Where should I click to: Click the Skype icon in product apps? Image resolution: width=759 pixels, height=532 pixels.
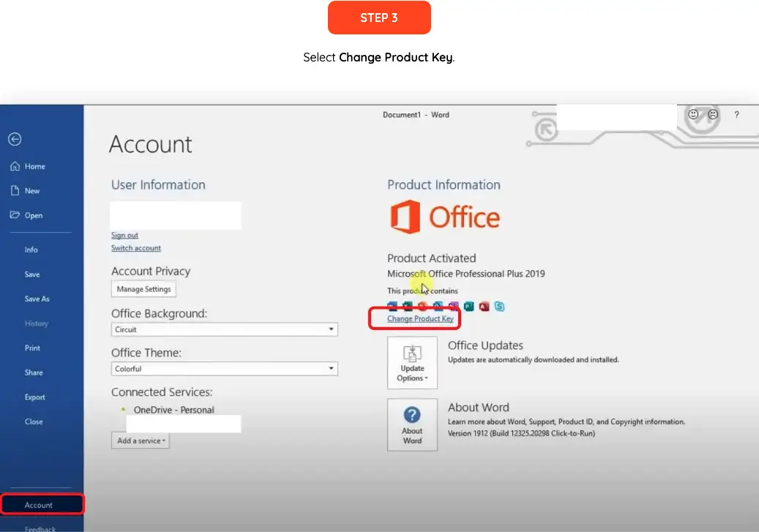click(x=499, y=307)
